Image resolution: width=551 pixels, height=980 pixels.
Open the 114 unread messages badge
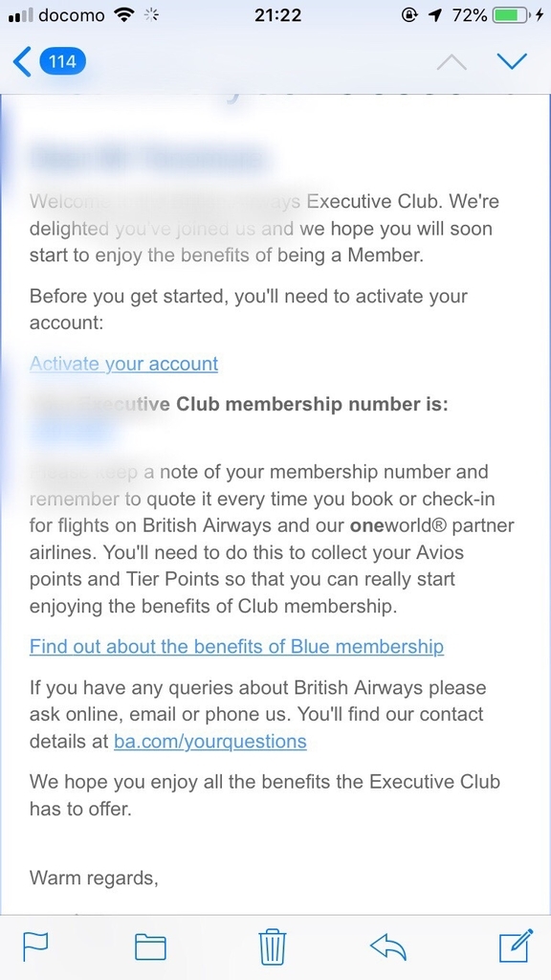62,61
